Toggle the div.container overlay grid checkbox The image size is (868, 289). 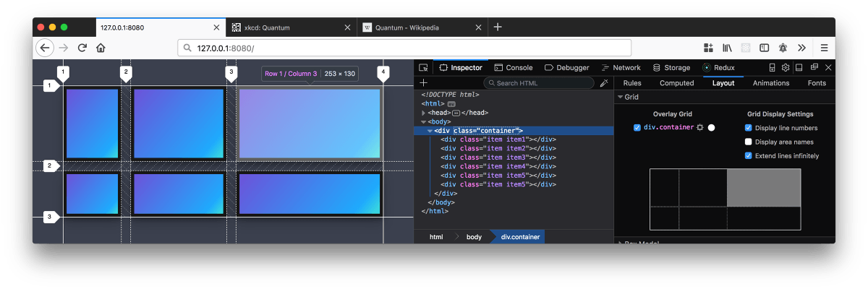click(x=637, y=128)
